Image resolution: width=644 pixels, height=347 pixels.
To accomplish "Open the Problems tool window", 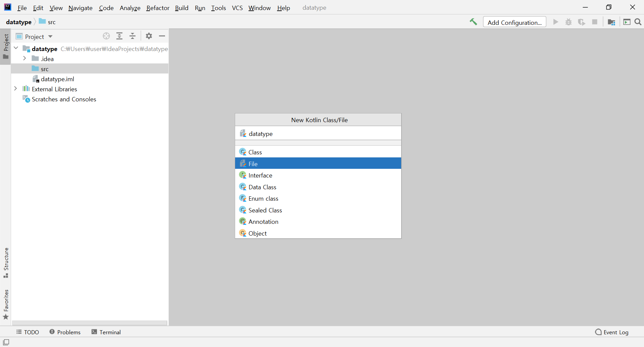I will coord(65,332).
